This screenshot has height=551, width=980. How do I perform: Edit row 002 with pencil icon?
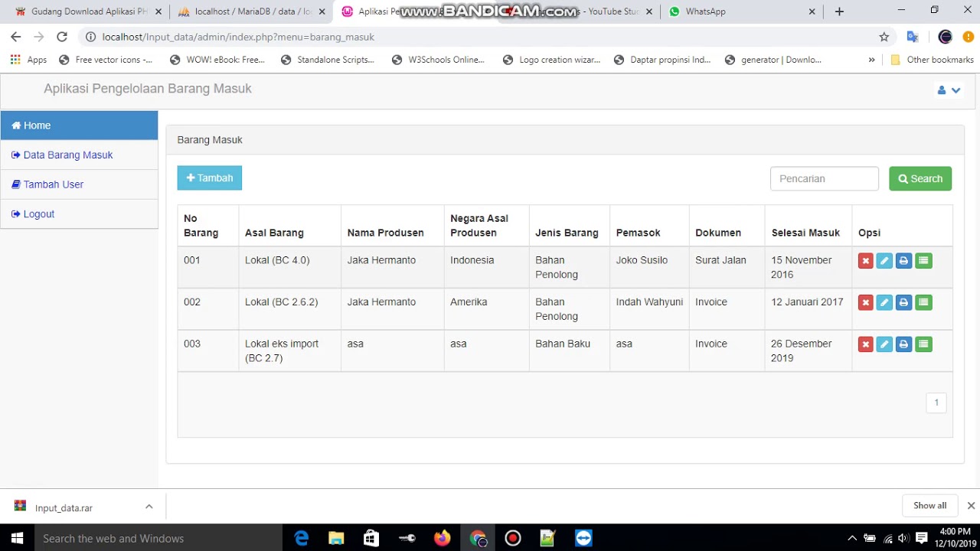coord(884,302)
